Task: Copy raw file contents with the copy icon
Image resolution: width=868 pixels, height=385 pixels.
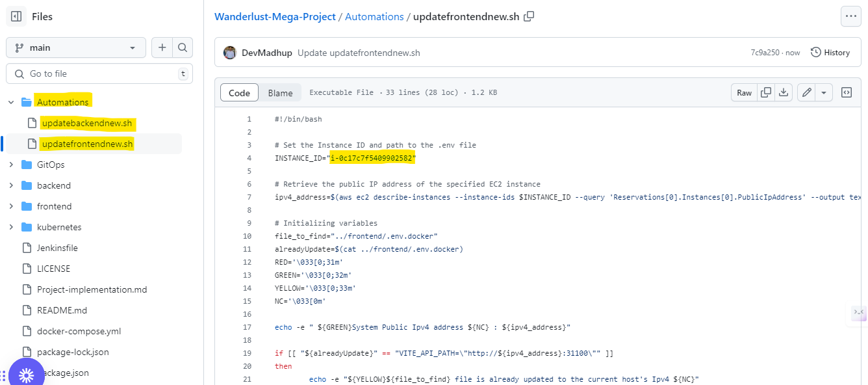Action: 766,92
